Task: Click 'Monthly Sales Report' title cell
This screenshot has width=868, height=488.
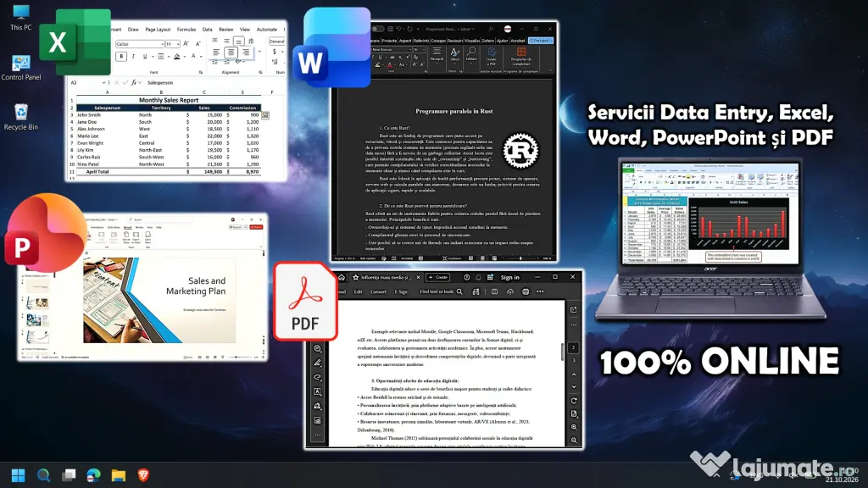Action: click(x=169, y=100)
